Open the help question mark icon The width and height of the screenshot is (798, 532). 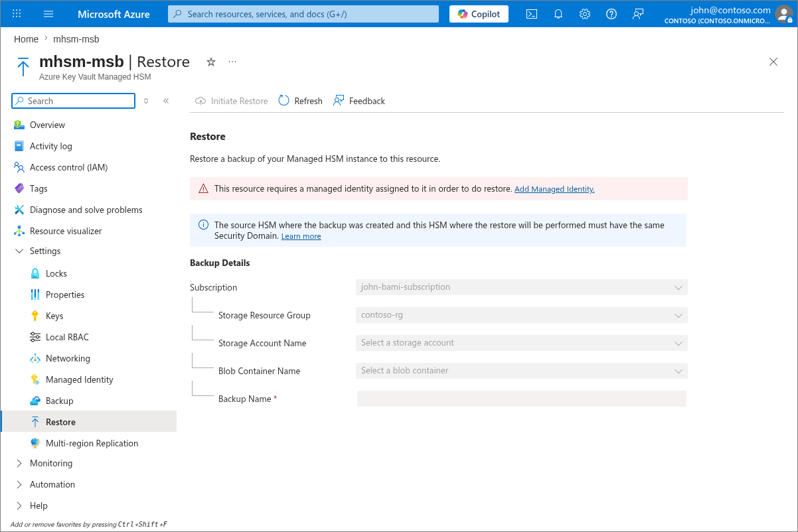(611, 14)
